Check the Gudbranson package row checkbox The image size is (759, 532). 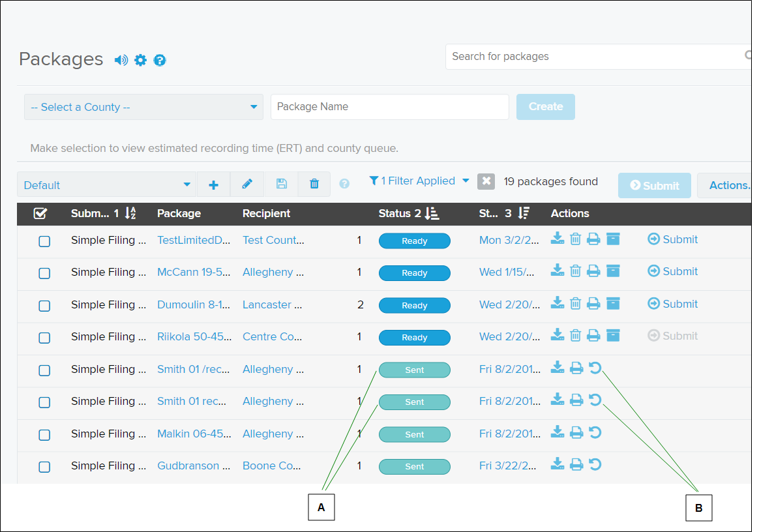(x=44, y=467)
